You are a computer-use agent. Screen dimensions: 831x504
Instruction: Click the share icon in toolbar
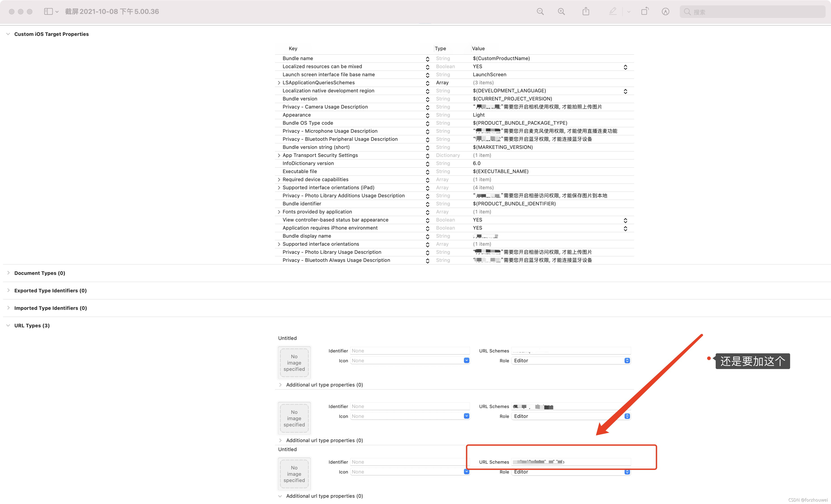tap(586, 11)
